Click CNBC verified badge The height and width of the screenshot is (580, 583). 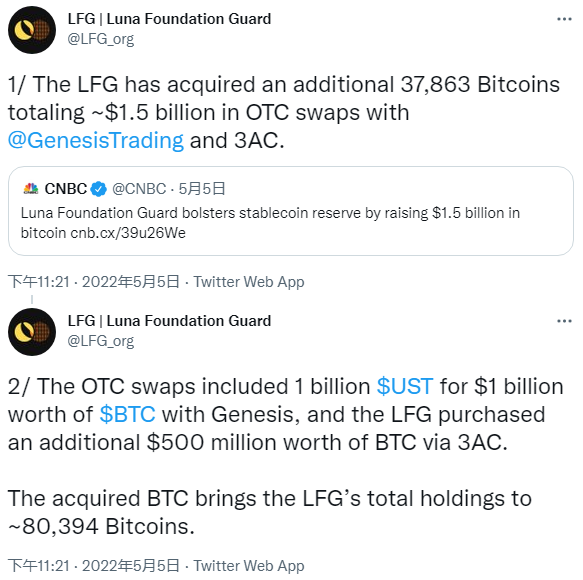[x=99, y=189]
